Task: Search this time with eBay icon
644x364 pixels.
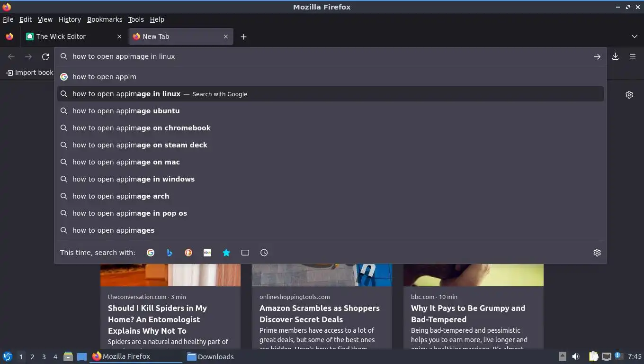Action: (x=207, y=253)
